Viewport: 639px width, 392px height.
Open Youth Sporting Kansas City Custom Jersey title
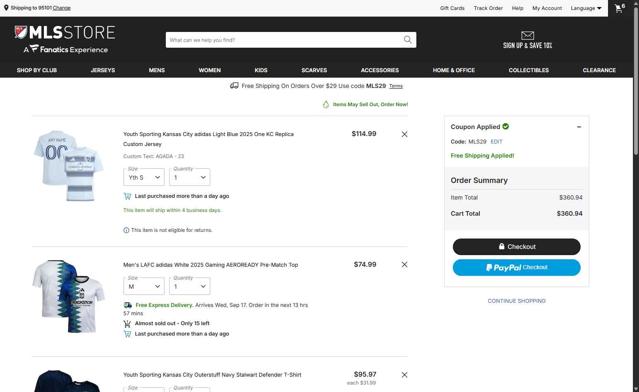(x=208, y=139)
